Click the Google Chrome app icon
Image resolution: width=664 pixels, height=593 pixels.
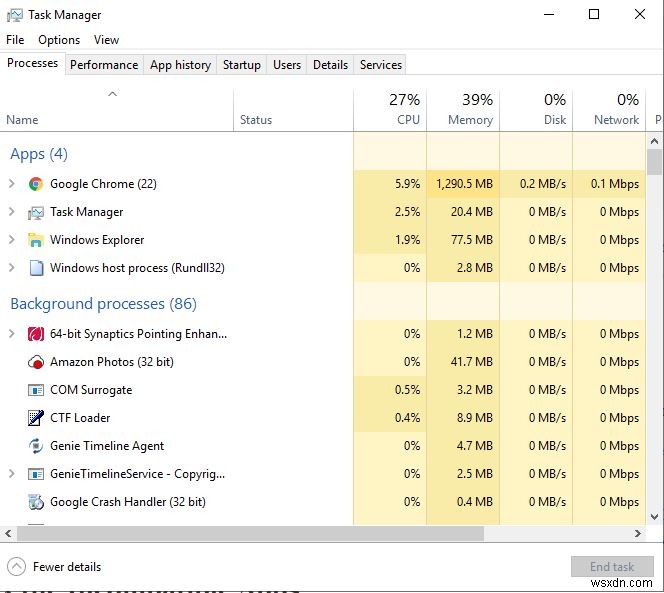point(36,184)
